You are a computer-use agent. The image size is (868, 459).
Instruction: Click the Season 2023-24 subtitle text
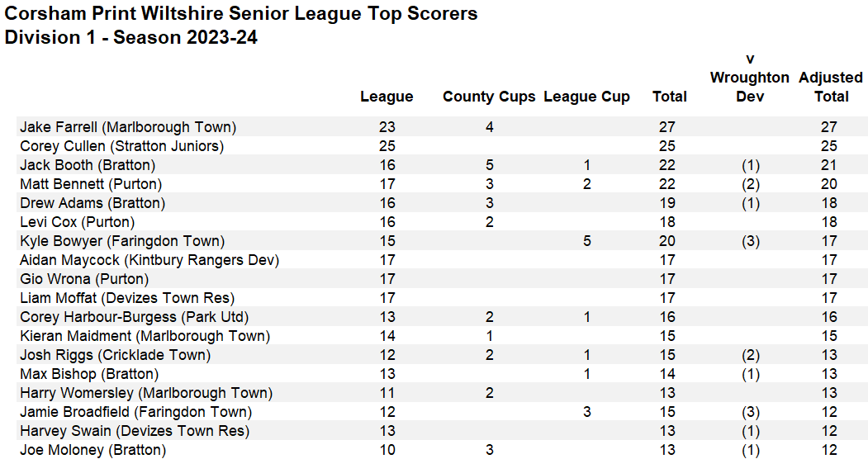[x=131, y=37]
